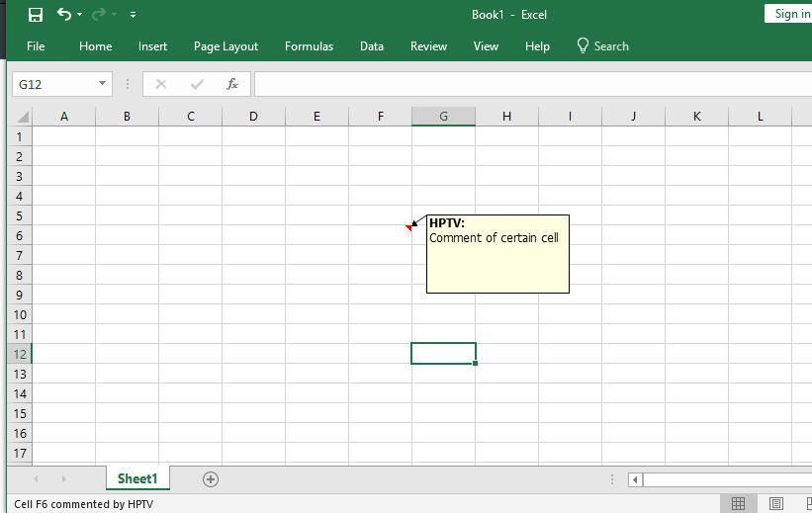The height and width of the screenshot is (513, 812).
Task: Open the File menu
Action: pyautogui.click(x=36, y=46)
